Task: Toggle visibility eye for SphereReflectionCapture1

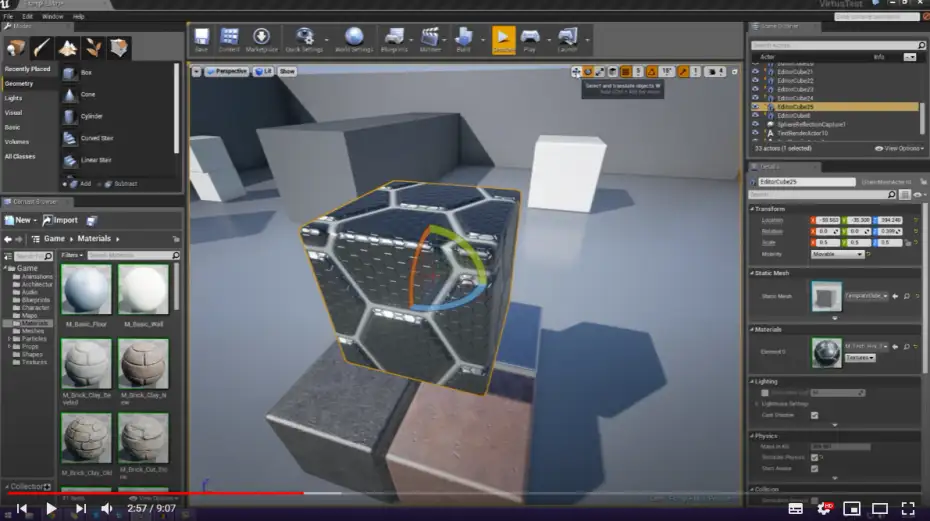Action: [755, 125]
